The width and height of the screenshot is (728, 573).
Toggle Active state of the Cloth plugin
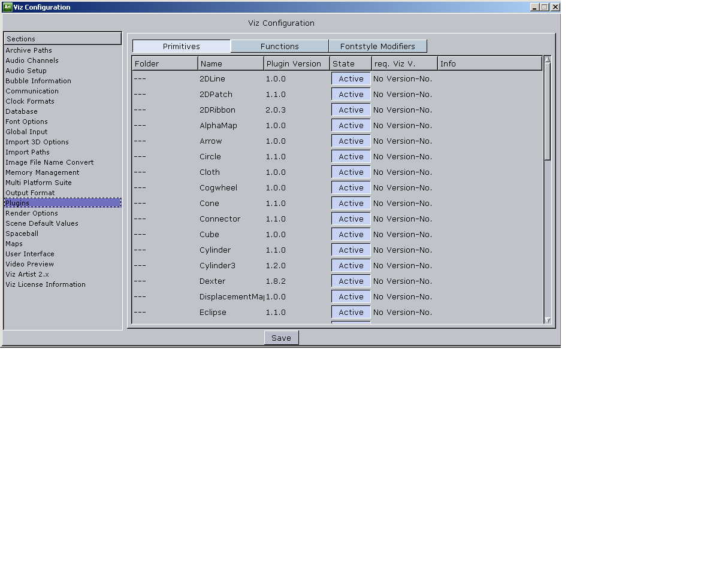351,172
